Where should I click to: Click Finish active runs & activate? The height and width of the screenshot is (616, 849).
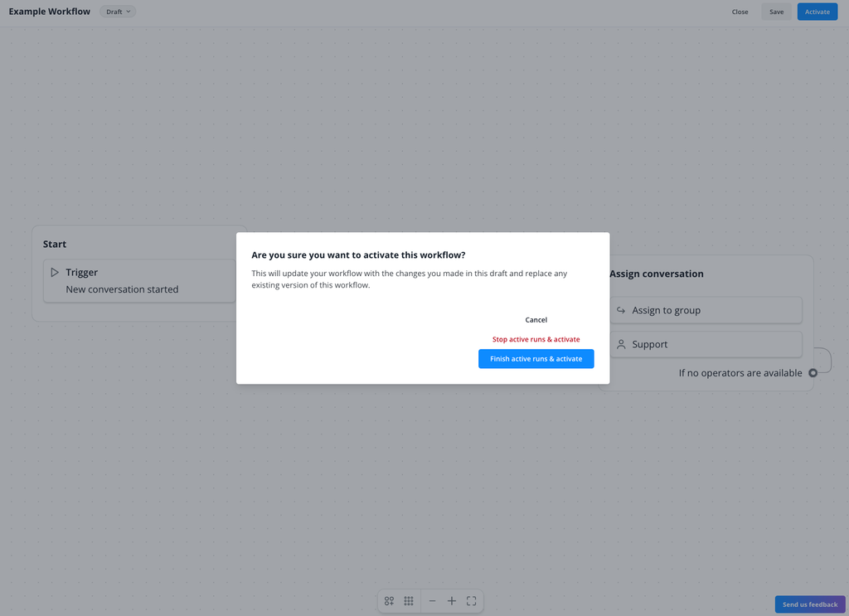536,359
